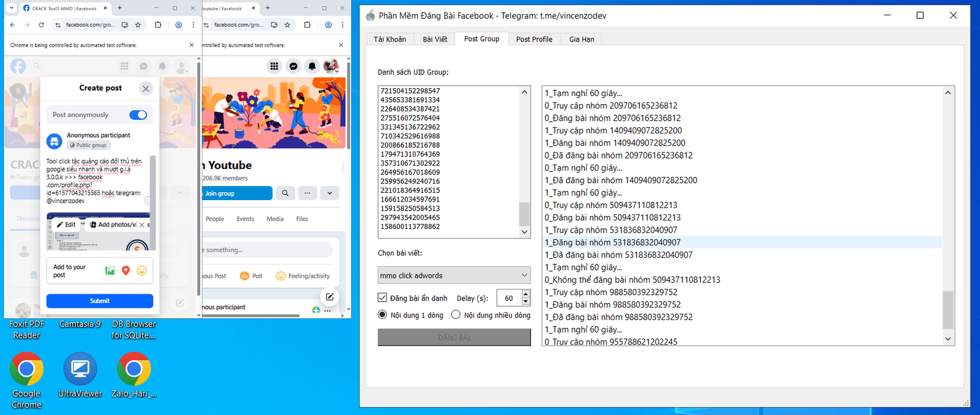The height and width of the screenshot is (415, 980).
Task: Toggle the Post anonymously switch
Action: (x=138, y=115)
